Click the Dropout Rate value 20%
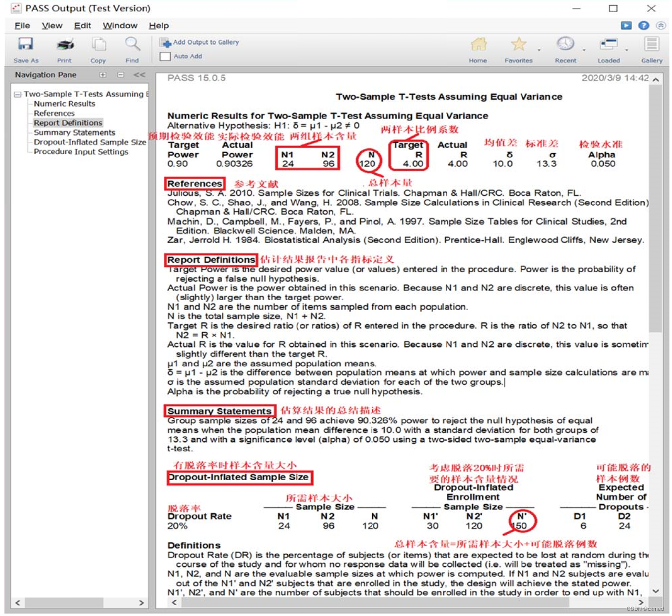672x616 pixels. [177, 526]
